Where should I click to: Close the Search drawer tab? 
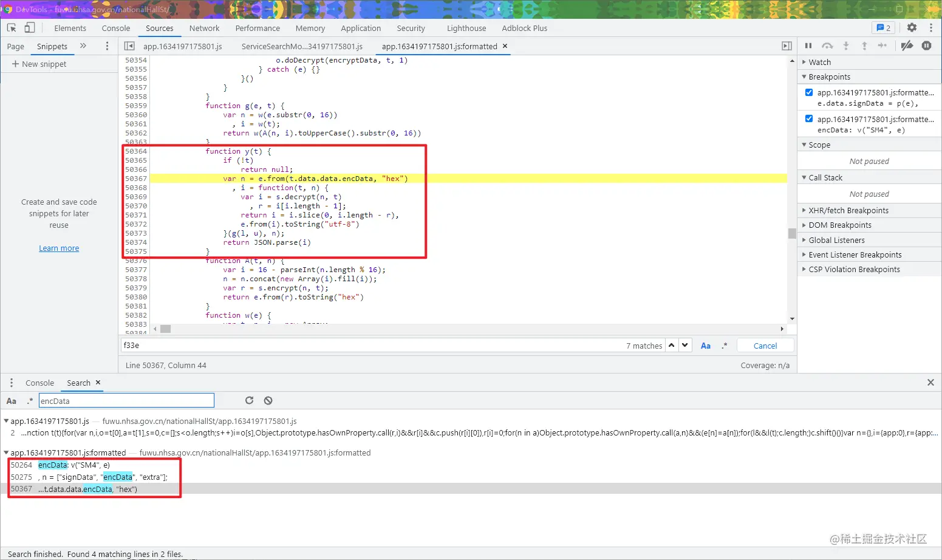tap(98, 383)
